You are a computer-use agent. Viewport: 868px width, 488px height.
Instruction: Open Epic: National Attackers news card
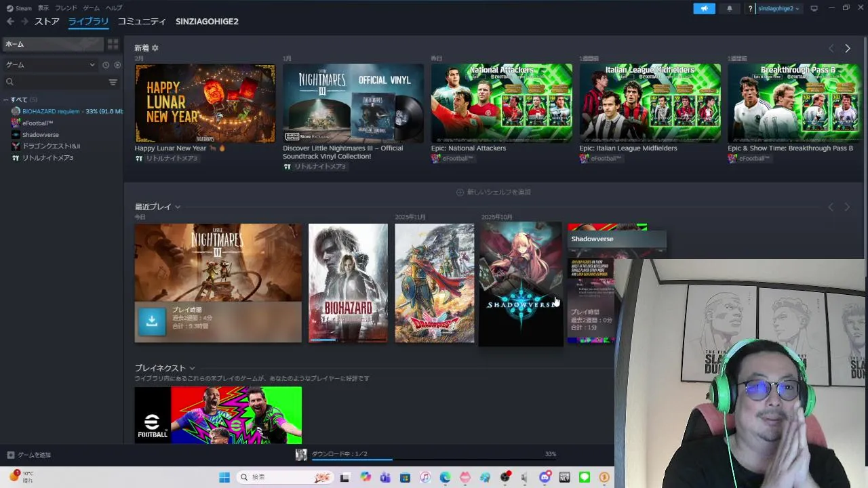tap(502, 103)
